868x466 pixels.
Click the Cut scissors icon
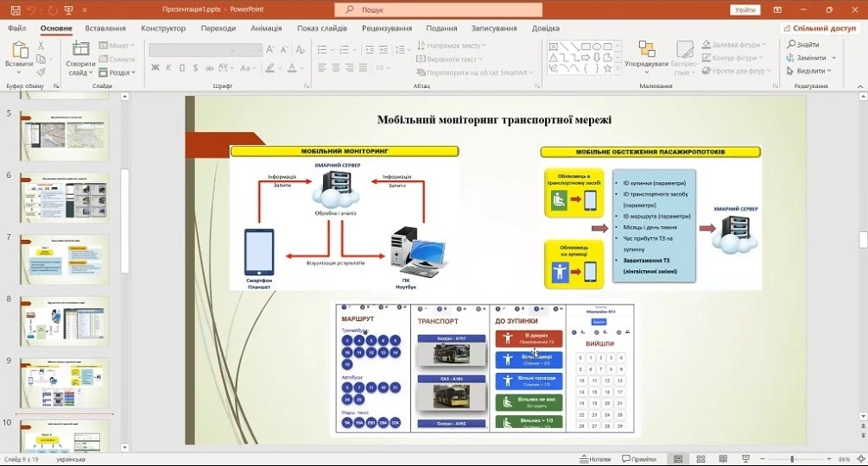pos(41,45)
